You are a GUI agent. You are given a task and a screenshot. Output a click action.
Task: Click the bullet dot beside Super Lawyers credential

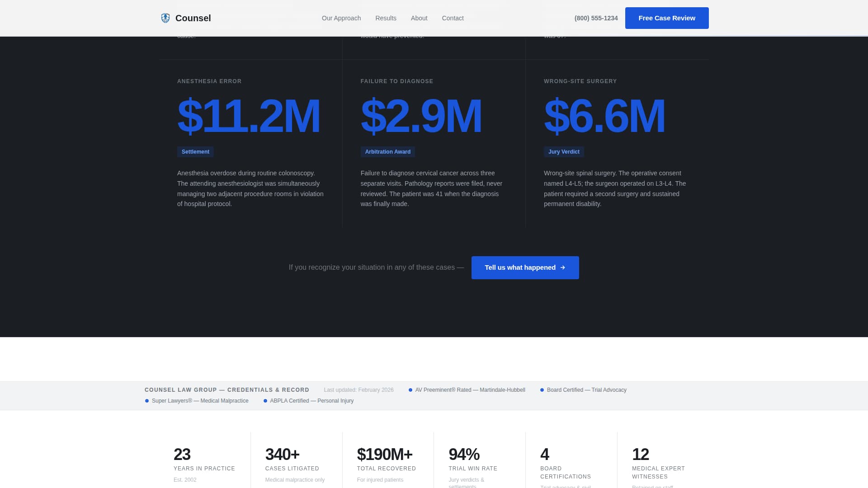pos(146,400)
